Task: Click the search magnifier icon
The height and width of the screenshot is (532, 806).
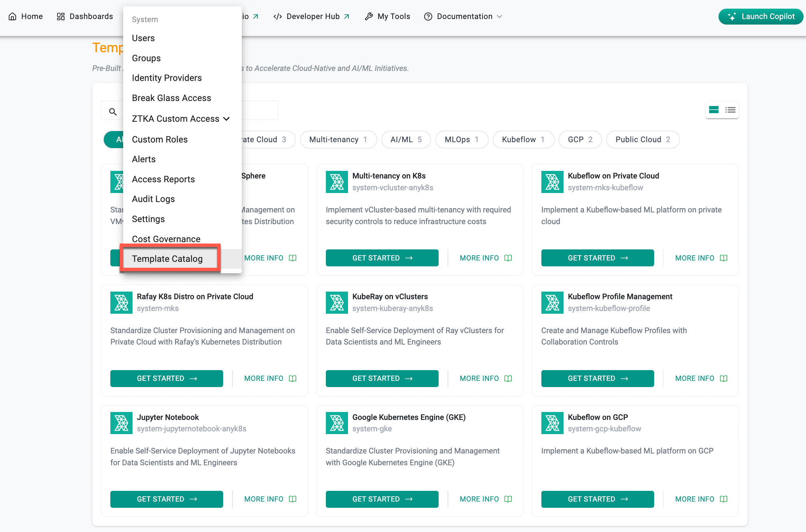Action: [113, 111]
